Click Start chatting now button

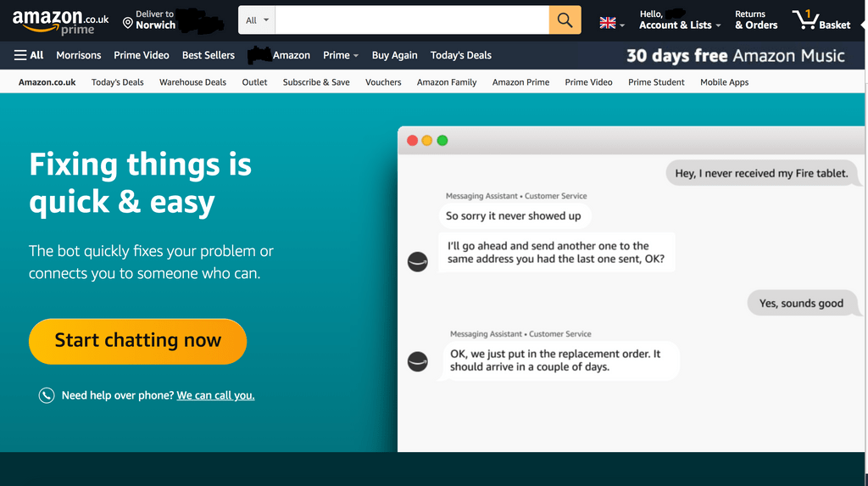138,341
